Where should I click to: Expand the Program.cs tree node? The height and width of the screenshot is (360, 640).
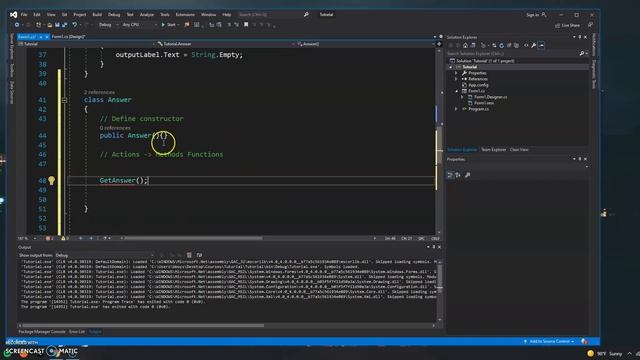pos(456,109)
